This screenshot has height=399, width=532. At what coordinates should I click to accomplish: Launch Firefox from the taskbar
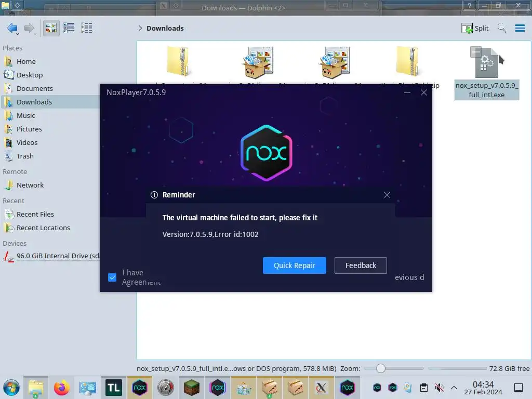61,388
